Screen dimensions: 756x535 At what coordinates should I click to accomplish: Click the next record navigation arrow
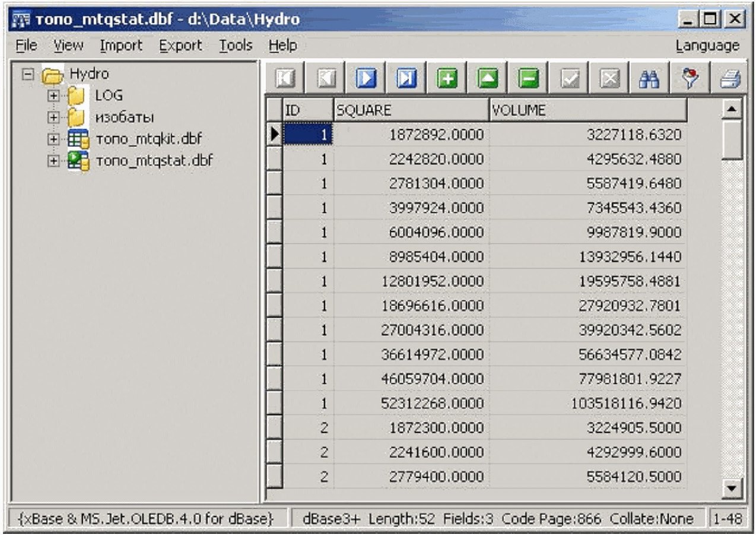coord(366,78)
